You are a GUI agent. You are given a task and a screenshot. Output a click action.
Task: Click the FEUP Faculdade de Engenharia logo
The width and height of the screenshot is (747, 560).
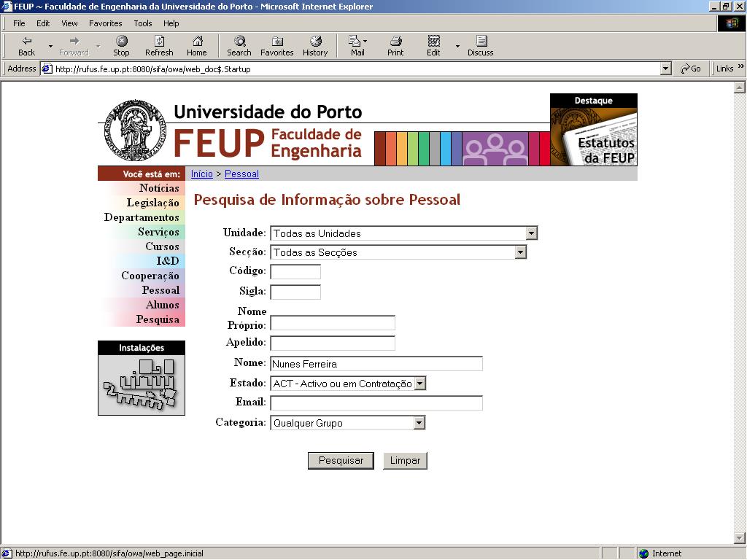pyautogui.click(x=268, y=143)
